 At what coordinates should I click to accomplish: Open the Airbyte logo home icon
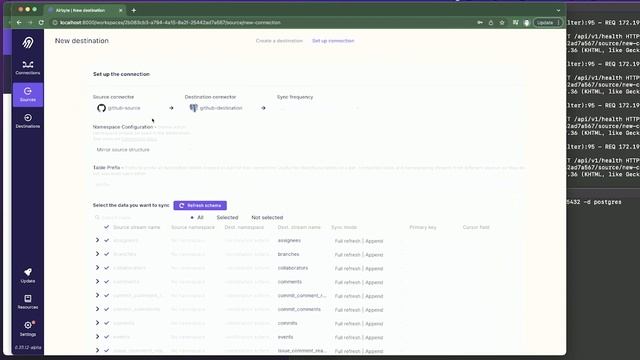(28, 42)
